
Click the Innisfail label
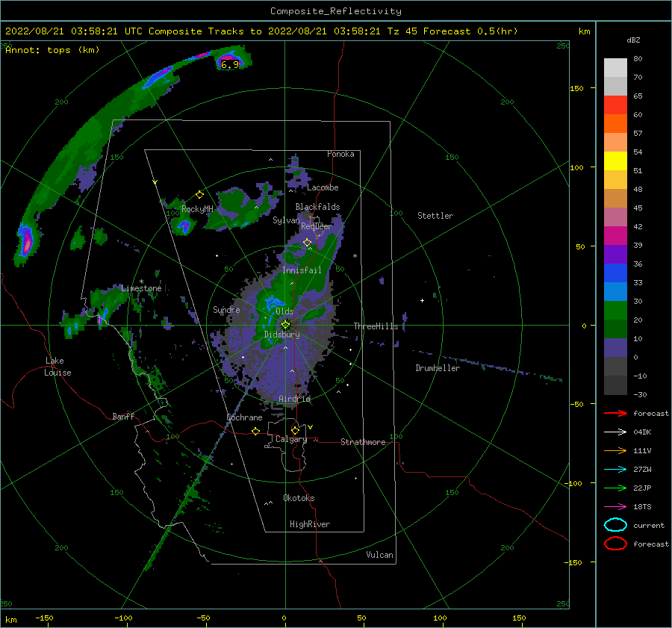(302, 270)
